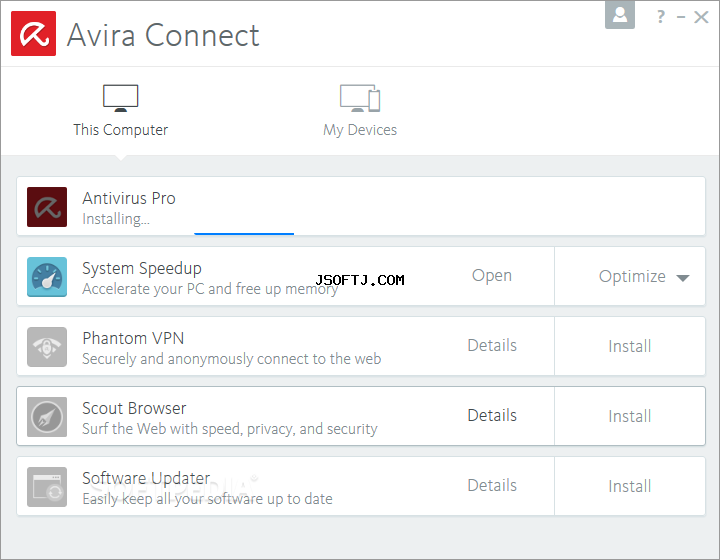The image size is (720, 560).
Task: Select the My Devices icon
Action: 360,98
